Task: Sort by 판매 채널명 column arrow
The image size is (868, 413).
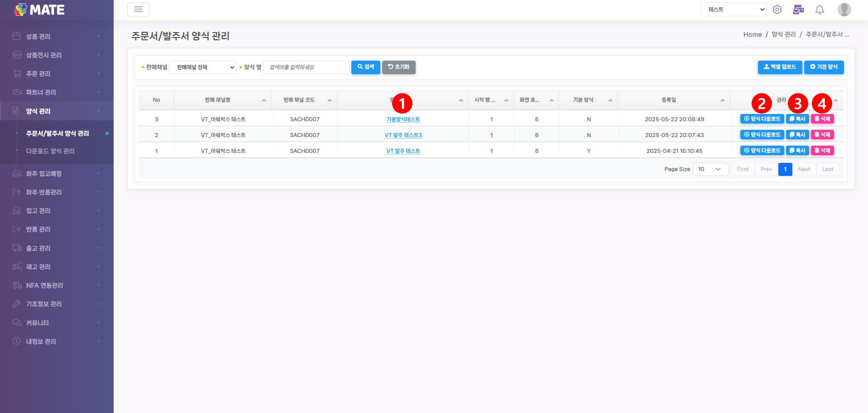Action: [264, 100]
